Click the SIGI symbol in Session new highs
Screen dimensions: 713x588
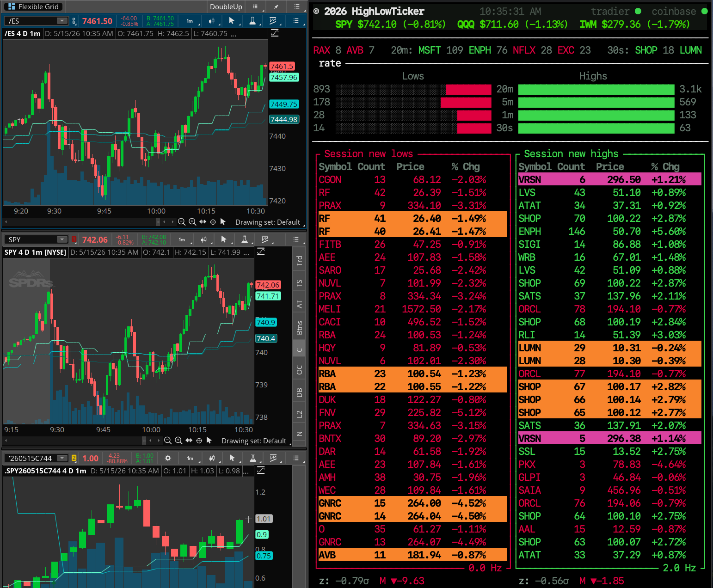(x=529, y=244)
